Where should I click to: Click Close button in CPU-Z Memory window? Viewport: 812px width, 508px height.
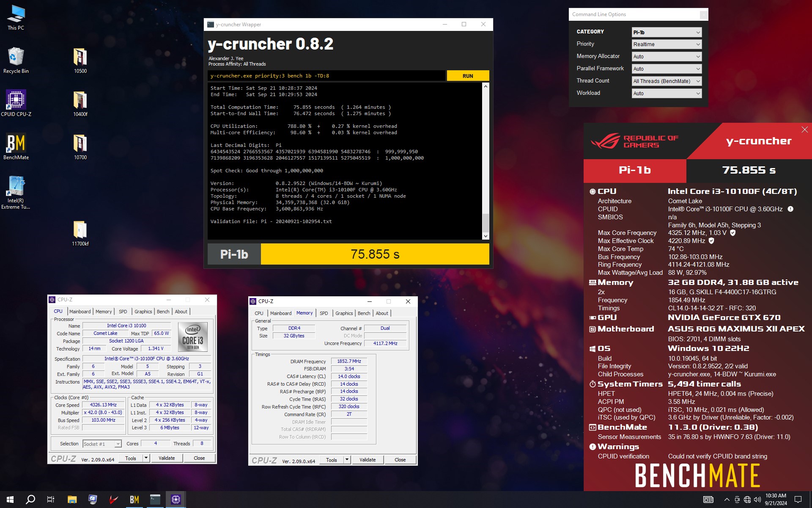[400, 459]
